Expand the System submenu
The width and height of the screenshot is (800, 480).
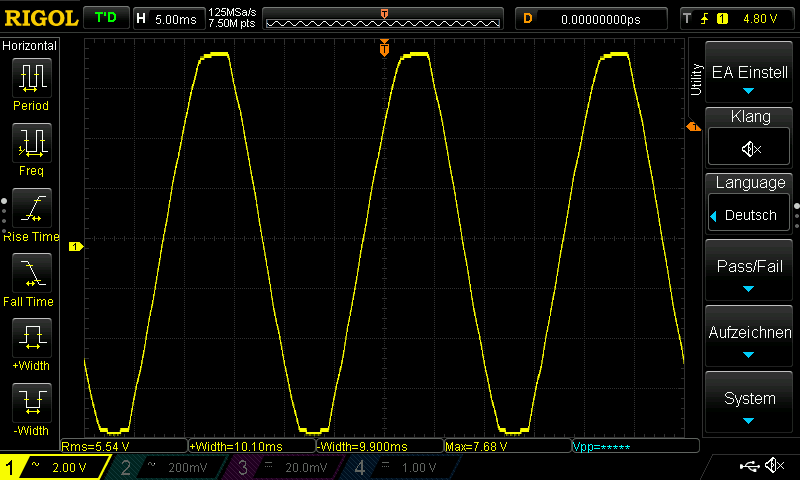(x=750, y=407)
